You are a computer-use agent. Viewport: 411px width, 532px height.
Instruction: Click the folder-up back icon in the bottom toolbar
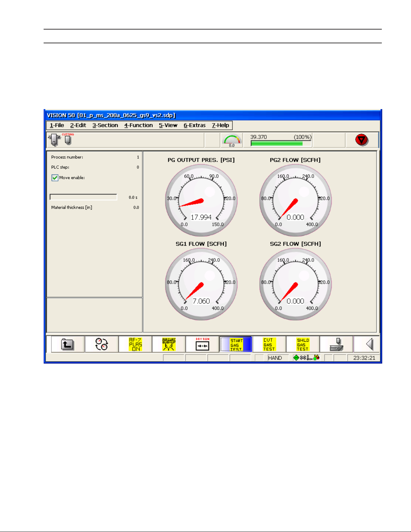click(67, 344)
